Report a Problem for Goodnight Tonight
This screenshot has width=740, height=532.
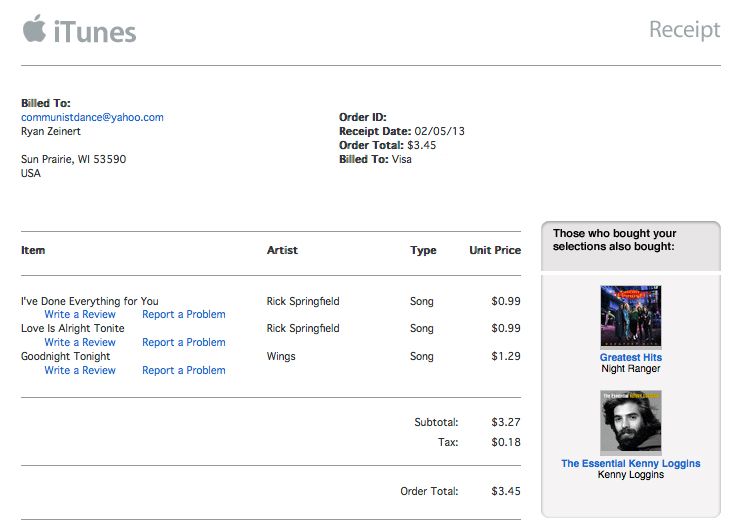point(184,371)
